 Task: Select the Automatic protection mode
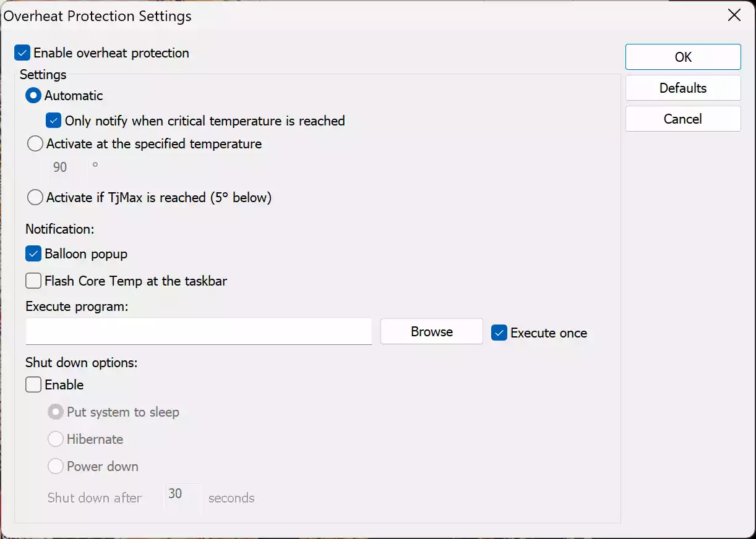coord(35,95)
